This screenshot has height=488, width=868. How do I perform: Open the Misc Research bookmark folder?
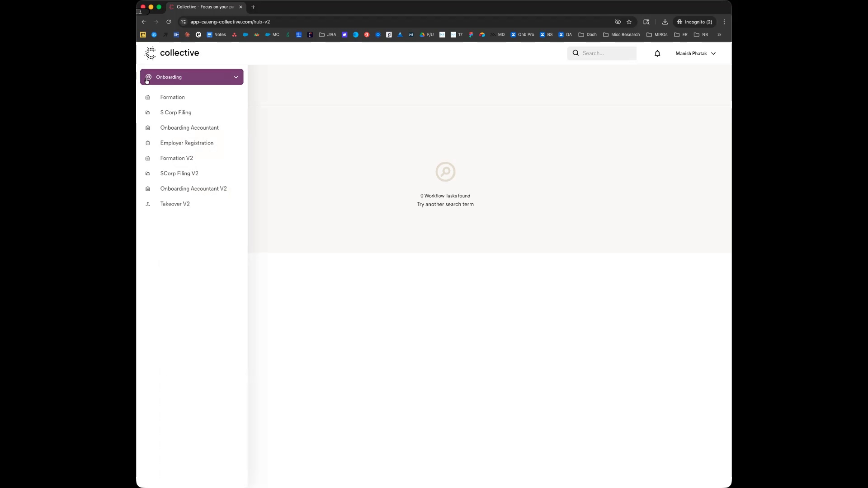tap(622, 35)
